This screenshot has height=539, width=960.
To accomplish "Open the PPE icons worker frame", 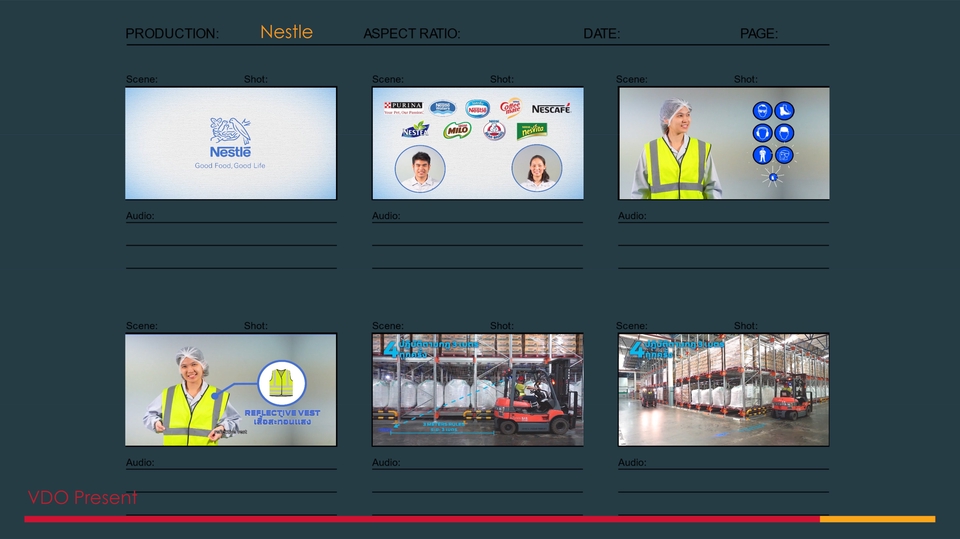I will 724,143.
